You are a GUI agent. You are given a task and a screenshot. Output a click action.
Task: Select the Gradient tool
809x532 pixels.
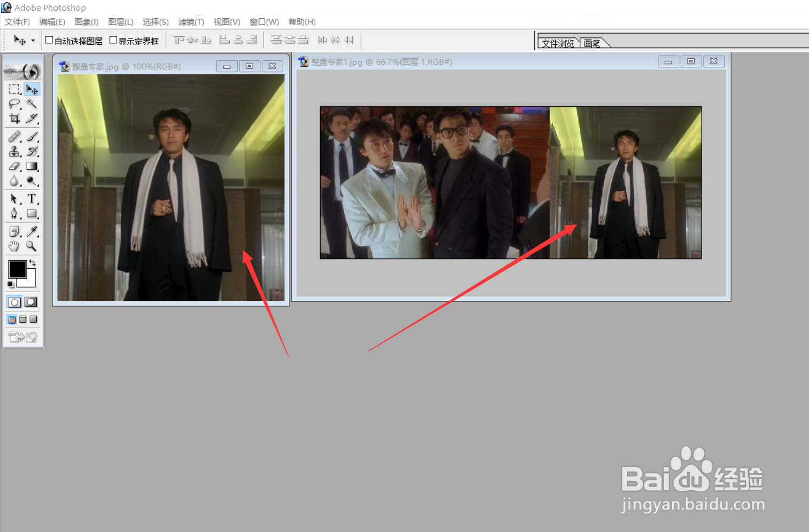coord(32,167)
